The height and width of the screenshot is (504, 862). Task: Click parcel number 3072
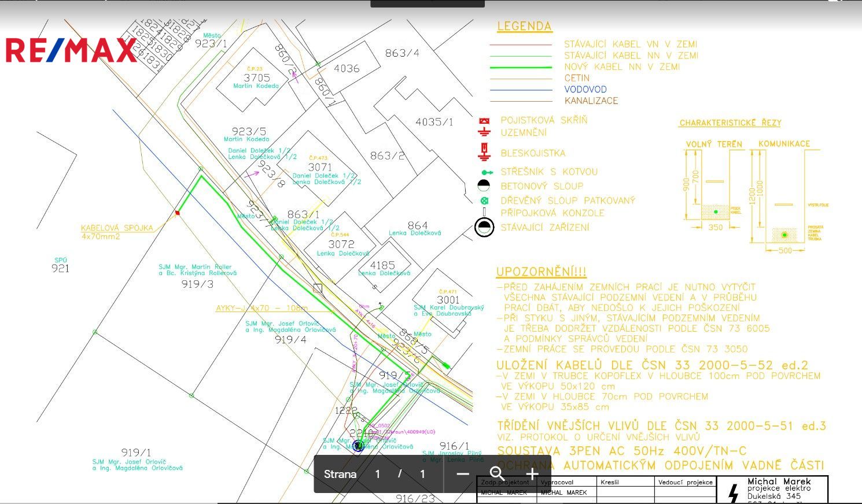341,244
